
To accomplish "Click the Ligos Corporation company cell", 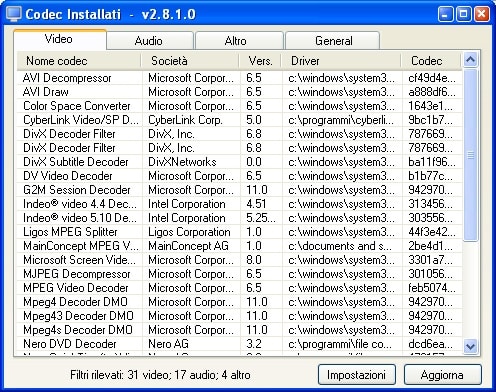I will (x=189, y=232).
